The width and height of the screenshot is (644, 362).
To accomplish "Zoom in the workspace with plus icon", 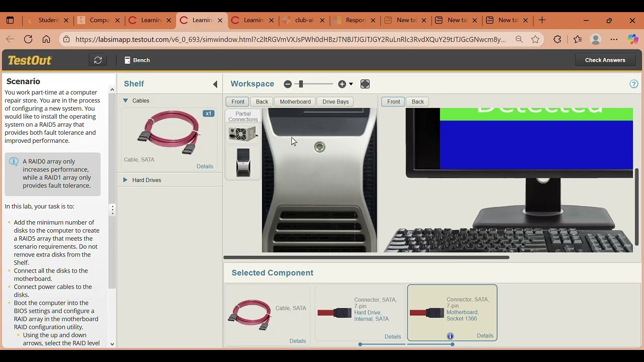I will pyautogui.click(x=342, y=84).
